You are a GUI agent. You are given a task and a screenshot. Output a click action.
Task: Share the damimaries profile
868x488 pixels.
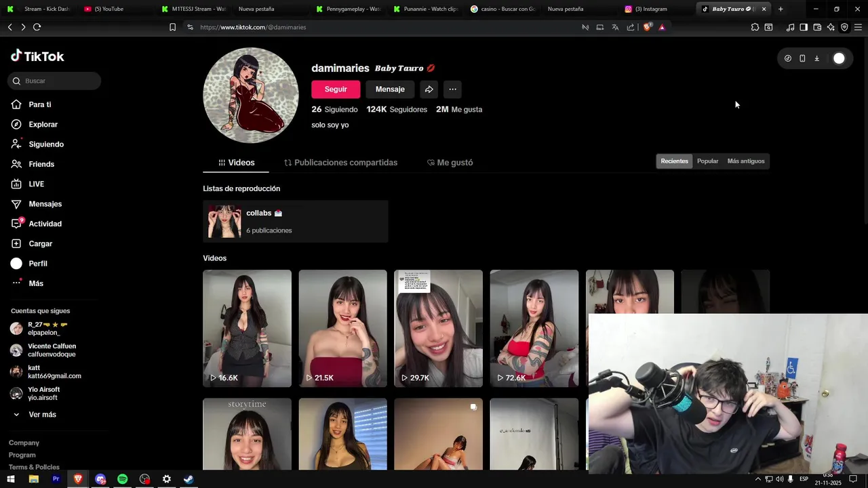click(429, 89)
